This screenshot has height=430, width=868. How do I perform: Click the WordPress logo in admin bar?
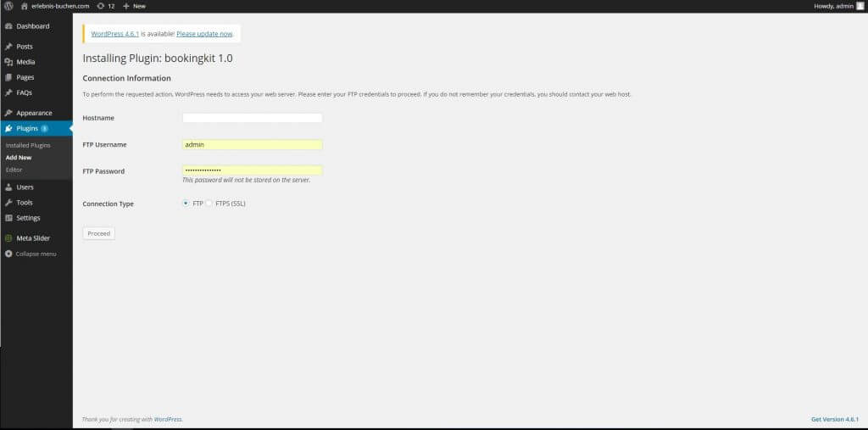[x=8, y=6]
